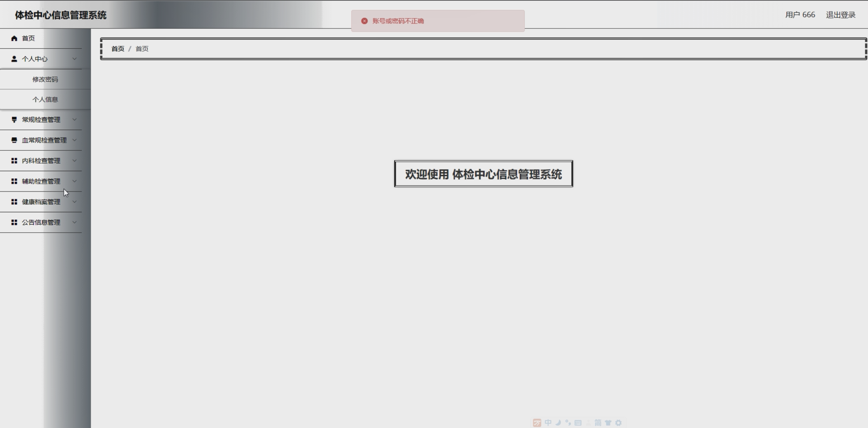Click the red error icon in the alert

coord(364,21)
